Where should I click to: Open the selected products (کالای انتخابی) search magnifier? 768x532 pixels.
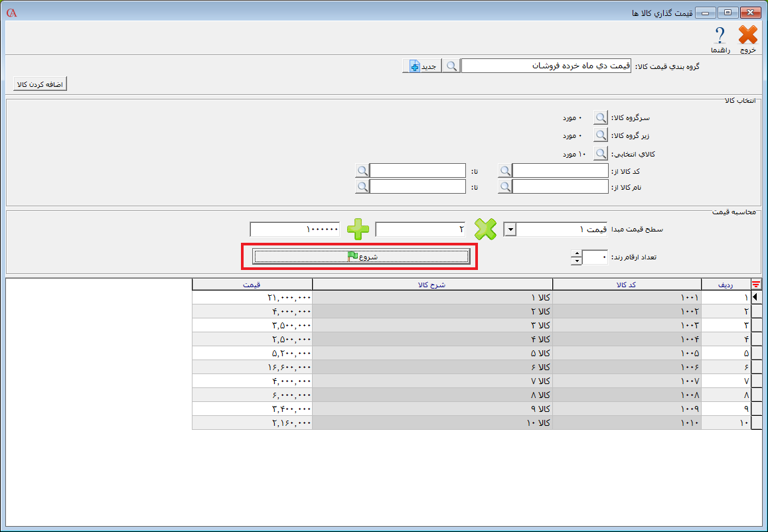600,154
